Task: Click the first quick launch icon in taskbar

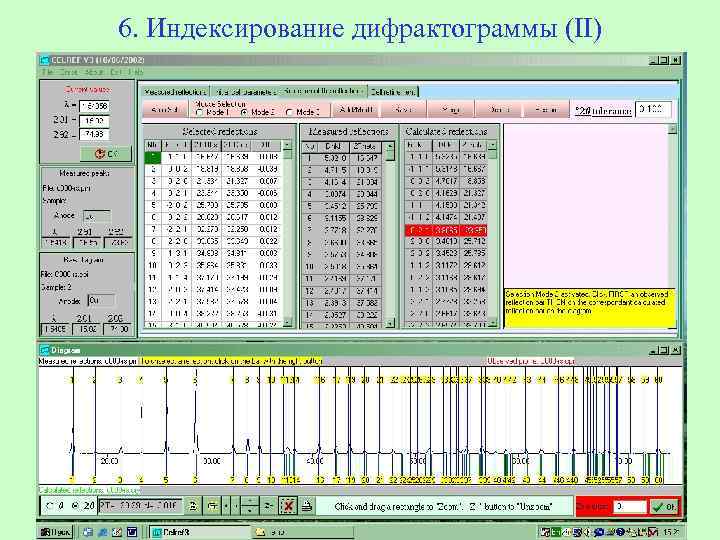Action: coord(87,532)
